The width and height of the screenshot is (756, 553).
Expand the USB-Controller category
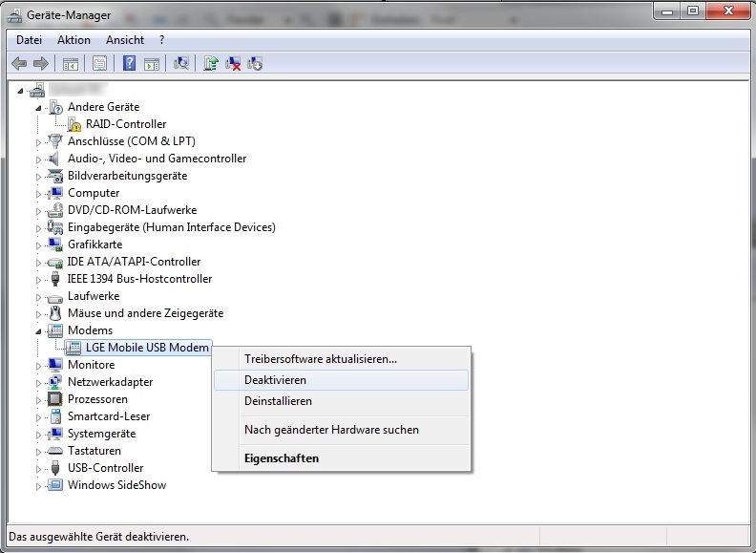[x=39, y=468]
